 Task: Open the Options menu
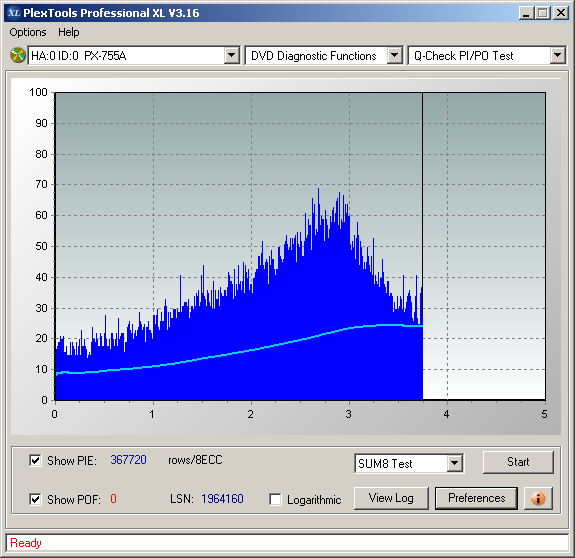pyautogui.click(x=28, y=32)
